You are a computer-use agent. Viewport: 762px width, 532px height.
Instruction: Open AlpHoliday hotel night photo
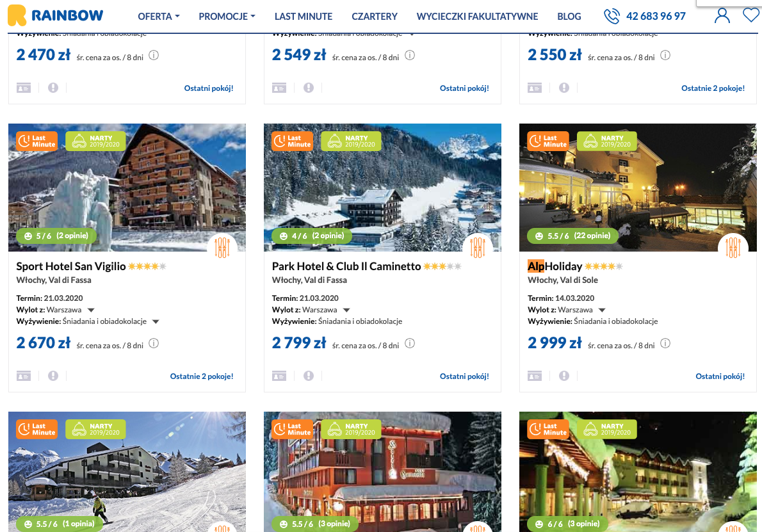click(x=638, y=187)
